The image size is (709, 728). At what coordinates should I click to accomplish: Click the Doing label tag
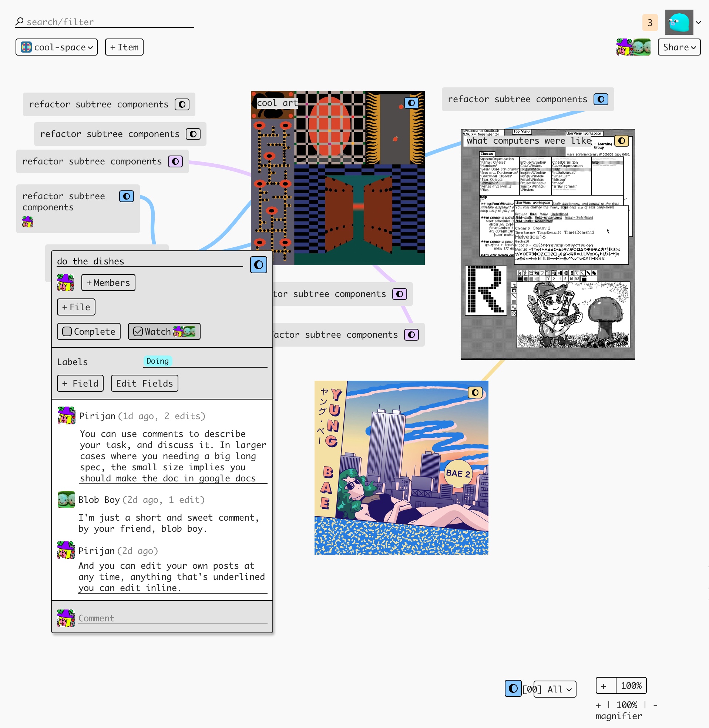158,361
